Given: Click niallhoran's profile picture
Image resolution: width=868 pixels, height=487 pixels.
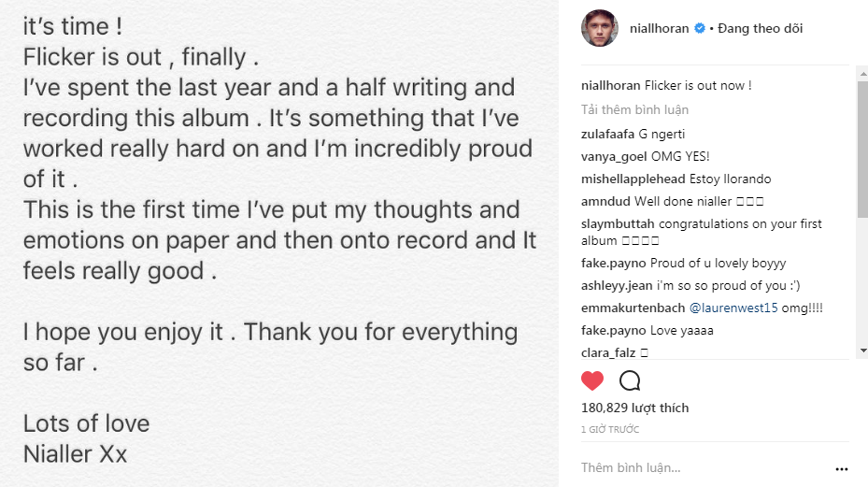Looking at the screenshot, I should tap(600, 28).
